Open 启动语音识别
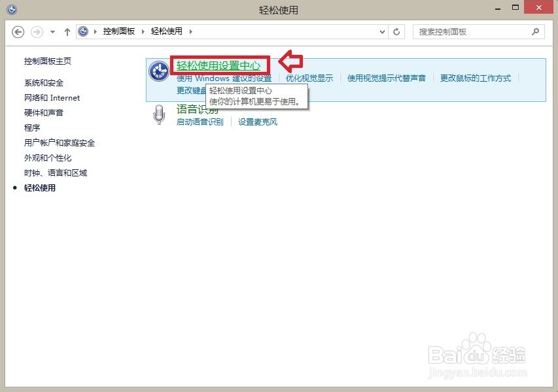 tap(199, 122)
